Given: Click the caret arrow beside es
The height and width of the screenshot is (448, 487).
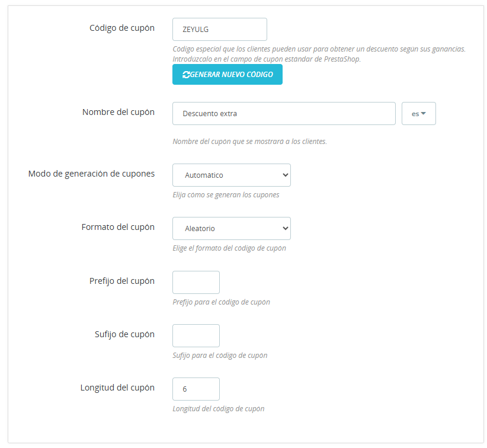Looking at the screenshot, I should [x=423, y=113].
